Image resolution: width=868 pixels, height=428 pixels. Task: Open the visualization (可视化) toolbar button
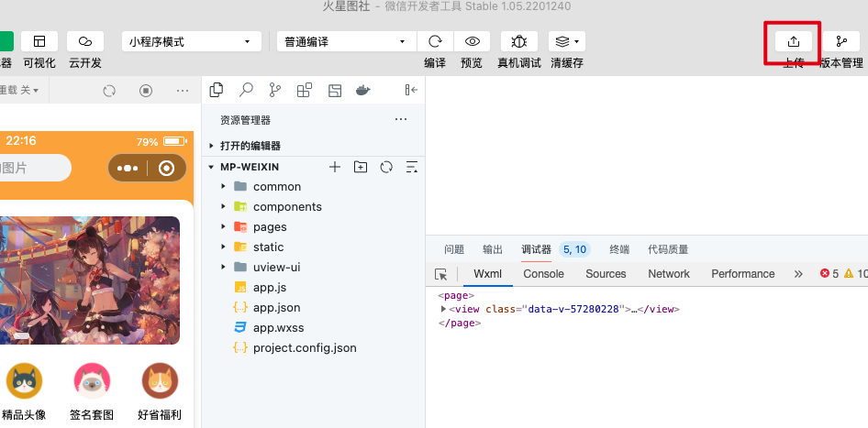pyautogui.click(x=39, y=41)
